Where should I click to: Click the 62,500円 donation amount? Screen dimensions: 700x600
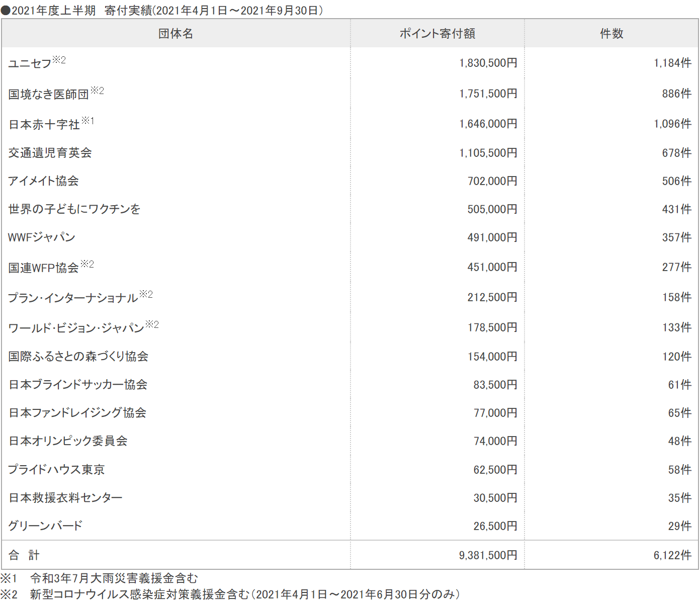pos(495,470)
